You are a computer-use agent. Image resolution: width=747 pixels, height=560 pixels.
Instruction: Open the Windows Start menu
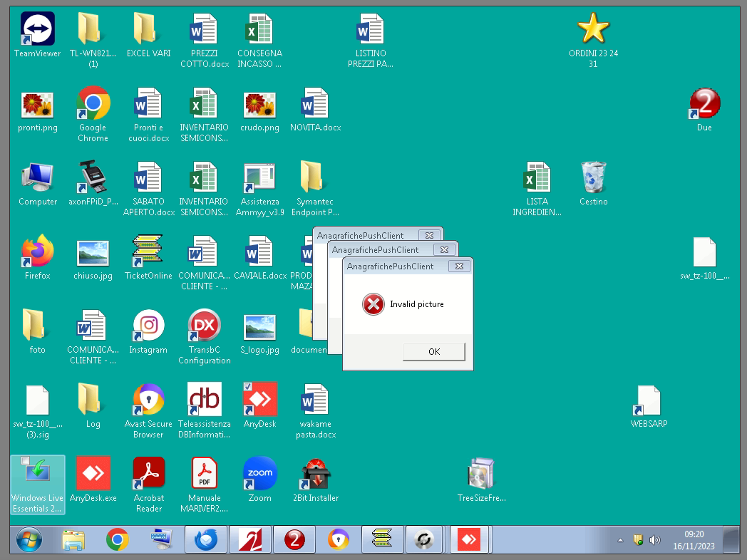tap(29, 539)
